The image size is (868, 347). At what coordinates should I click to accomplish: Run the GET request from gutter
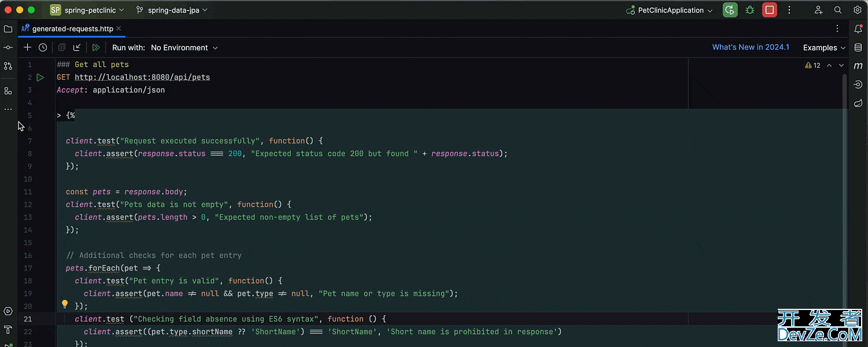click(x=40, y=77)
